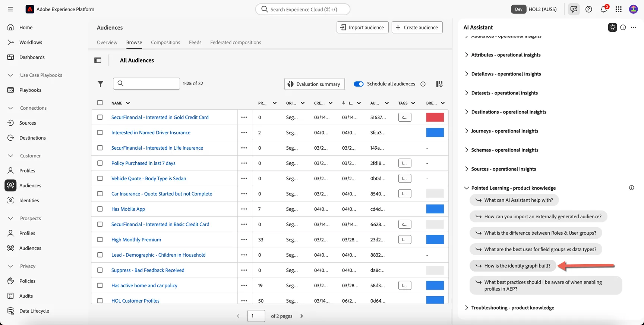Check the Interested in Named Driver Insurance row
The width and height of the screenshot is (644, 325).
(x=100, y=132)
